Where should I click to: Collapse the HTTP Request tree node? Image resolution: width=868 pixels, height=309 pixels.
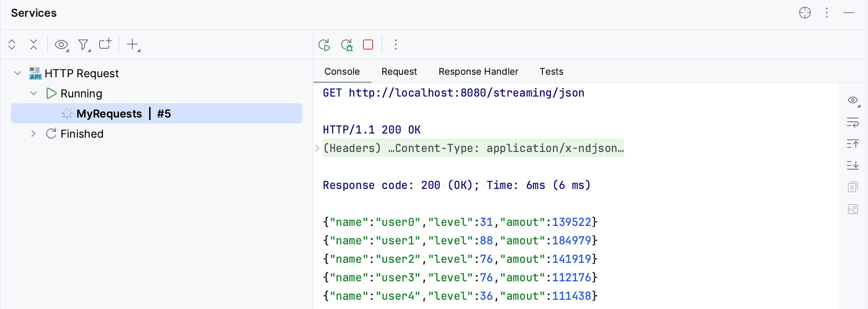coord(18,73)
